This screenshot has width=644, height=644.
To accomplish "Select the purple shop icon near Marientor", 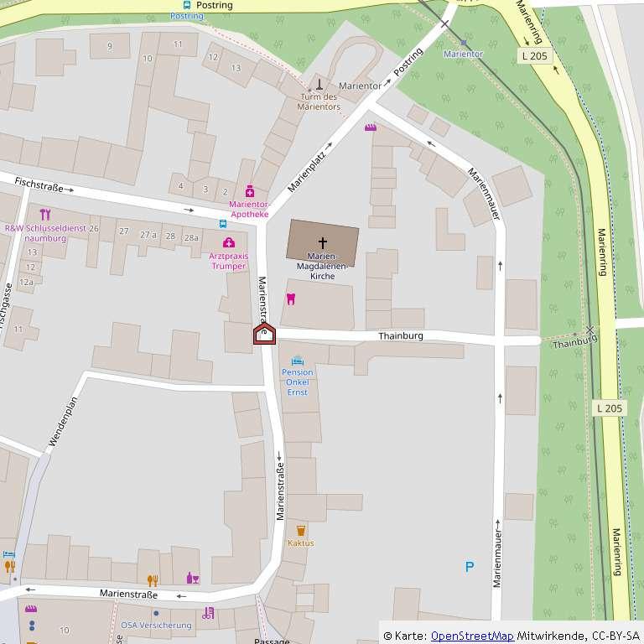I will point(370,127).
